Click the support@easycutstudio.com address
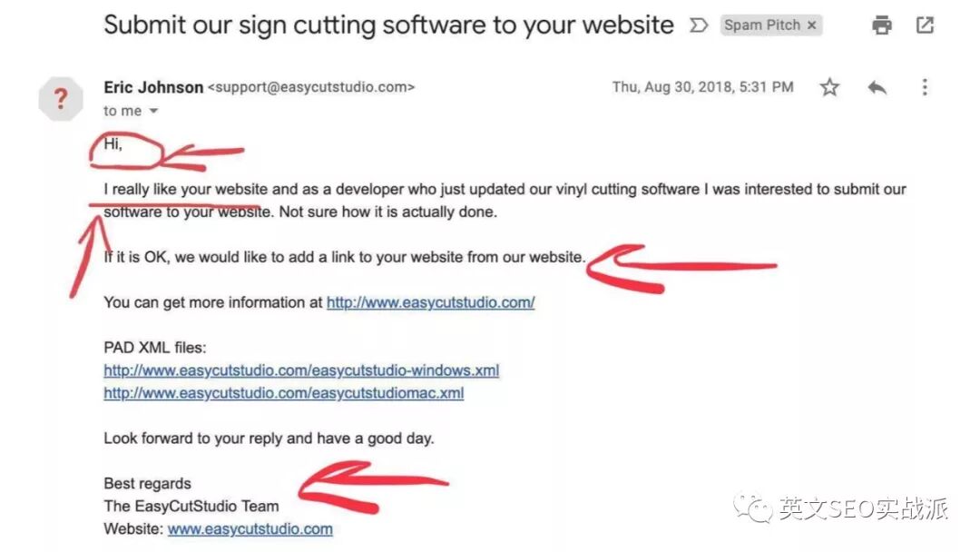 click(311, 87)
